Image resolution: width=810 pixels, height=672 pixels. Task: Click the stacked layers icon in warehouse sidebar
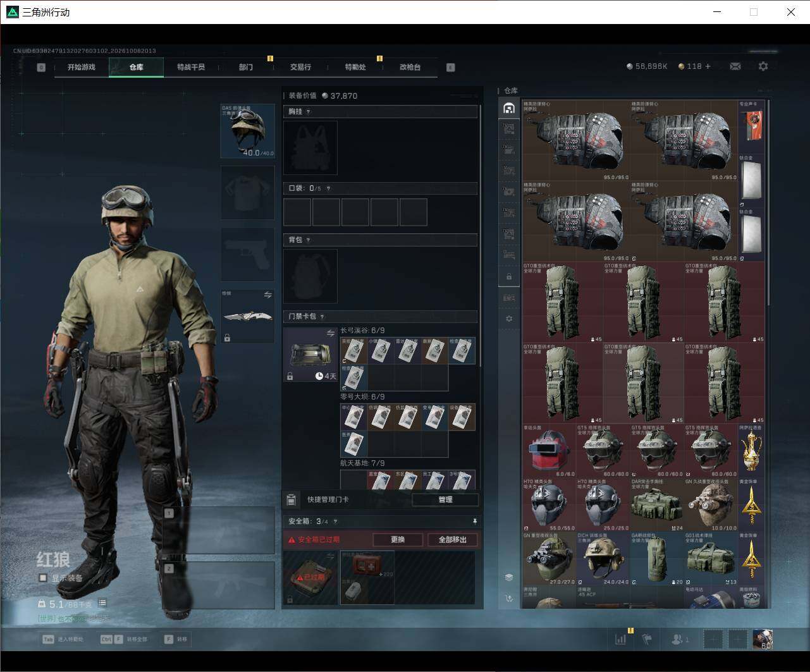tap(509, 577)
